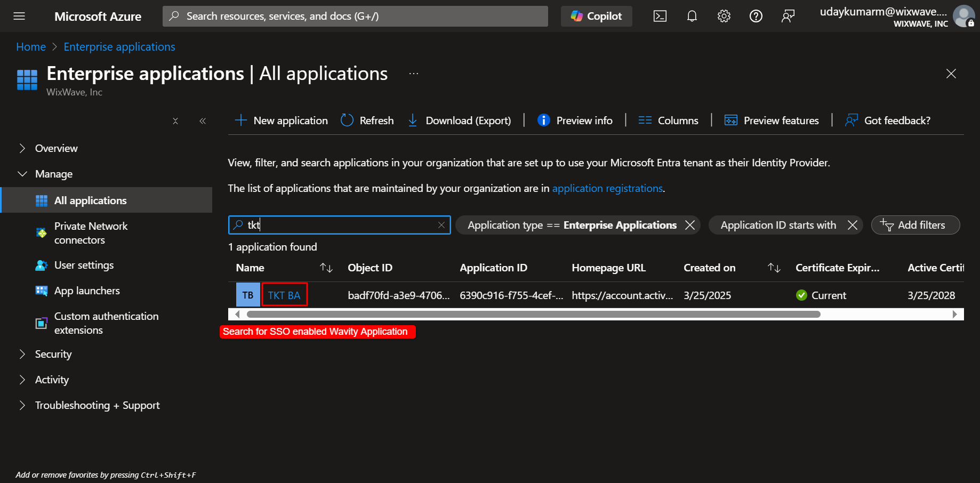Clear the tkt search text
The height and width of the screenshot is (483, 980).
click(x=441, y=225)
